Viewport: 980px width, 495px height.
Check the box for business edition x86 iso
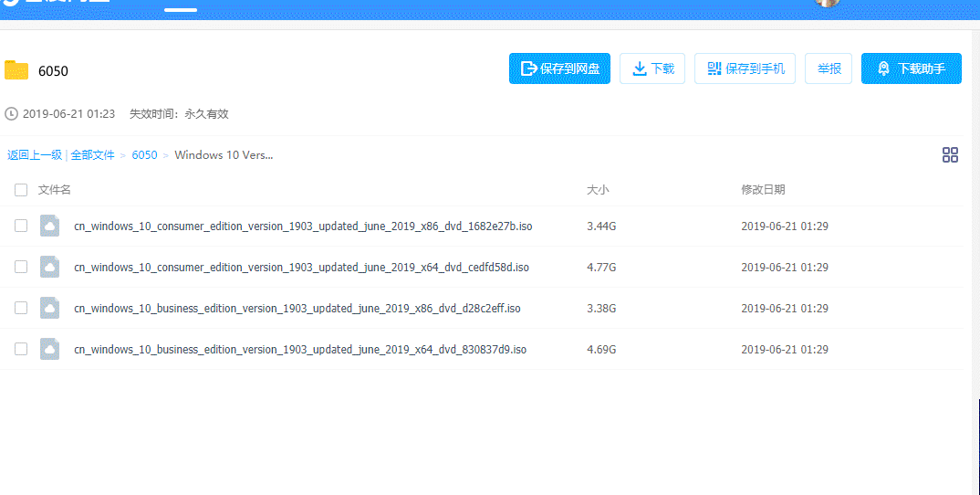click(x=21, y=308)
